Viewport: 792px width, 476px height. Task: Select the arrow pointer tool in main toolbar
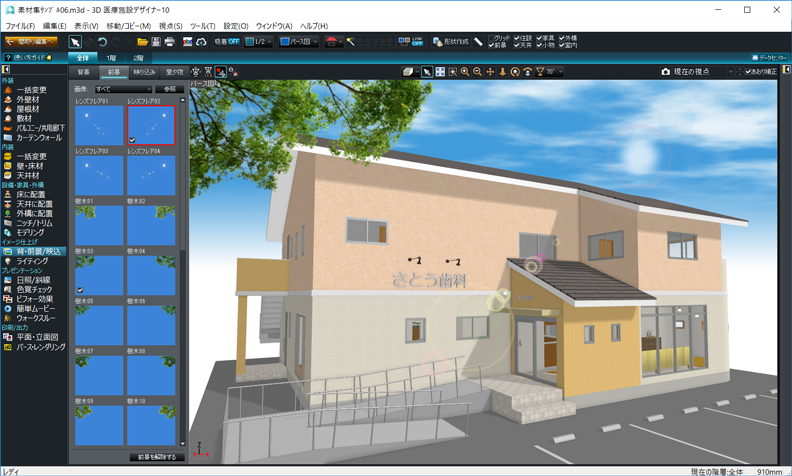(75, 42)
